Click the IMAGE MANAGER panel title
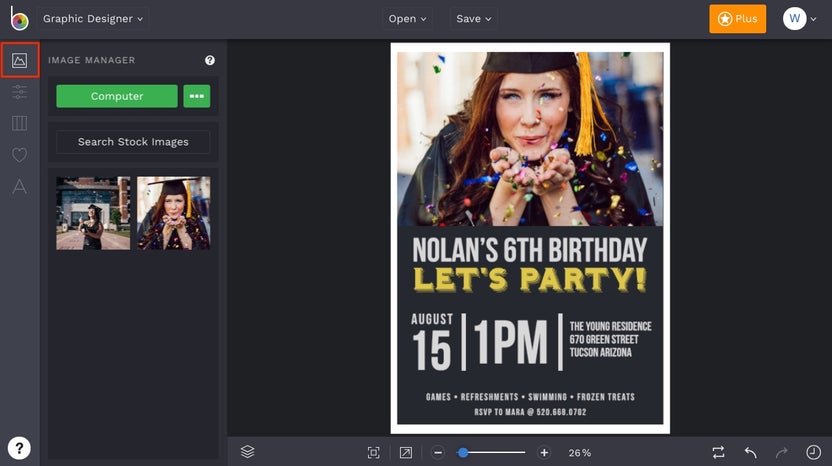832x466 pixels. [92, 60]
